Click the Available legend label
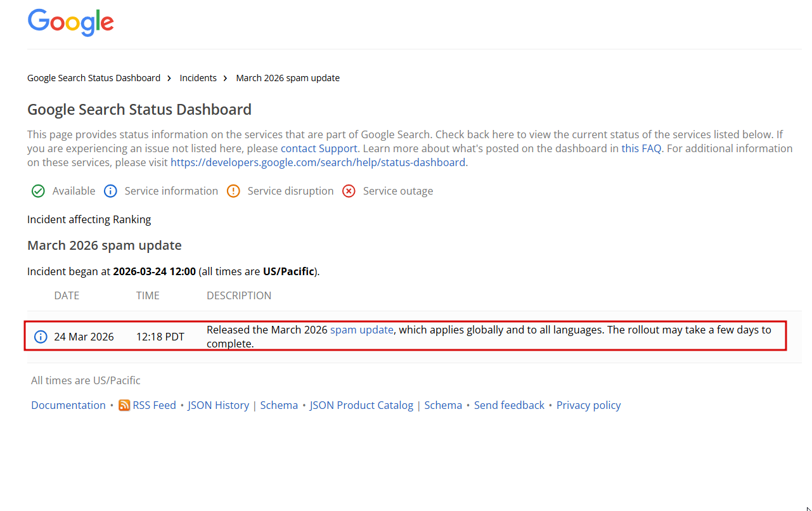This screenshot has height=511, width=812. [74, 191]
